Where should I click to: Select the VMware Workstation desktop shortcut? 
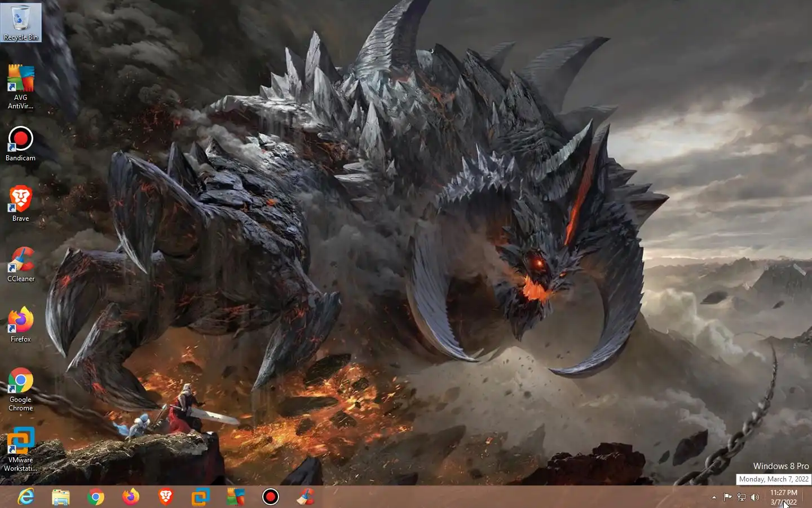click(x=21, y=449)
